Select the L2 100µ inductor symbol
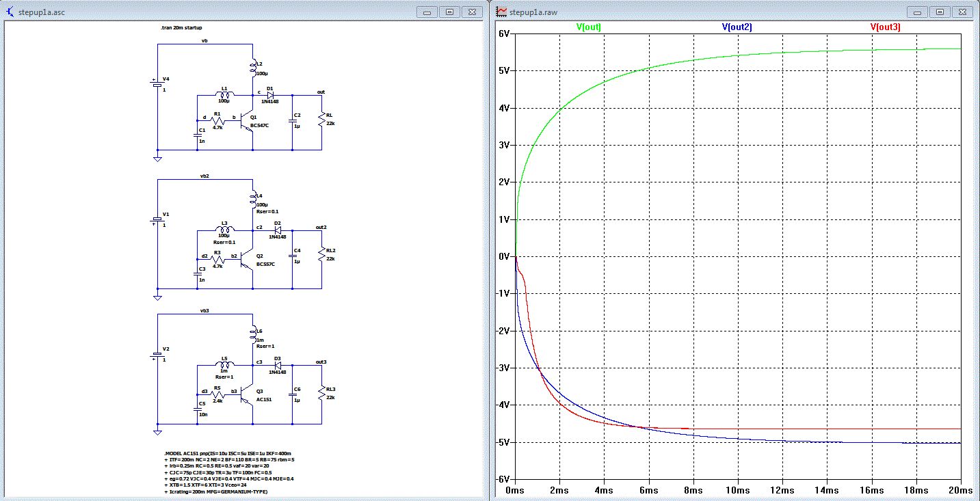This screenshot has height=501, width=980. point(253,67)
